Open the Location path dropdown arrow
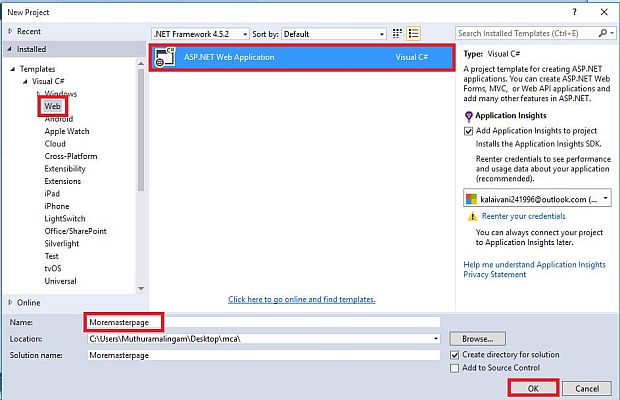620x400 pixels. 435,339
